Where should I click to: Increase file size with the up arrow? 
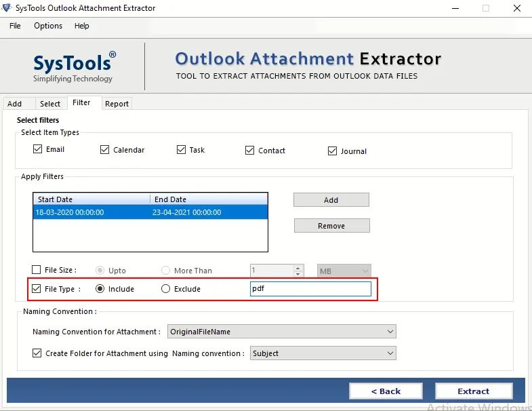pos(298,268)
